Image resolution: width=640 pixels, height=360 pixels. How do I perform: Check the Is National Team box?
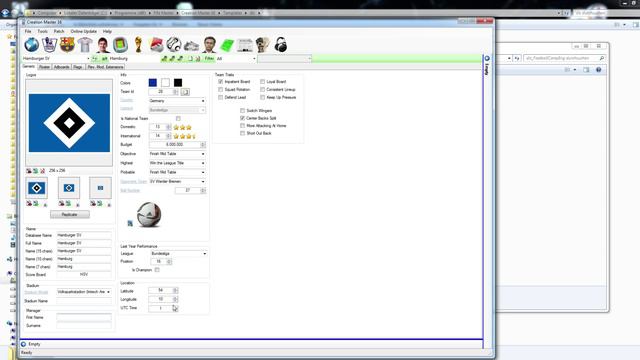pyautogui.click(x=178, y=118)
